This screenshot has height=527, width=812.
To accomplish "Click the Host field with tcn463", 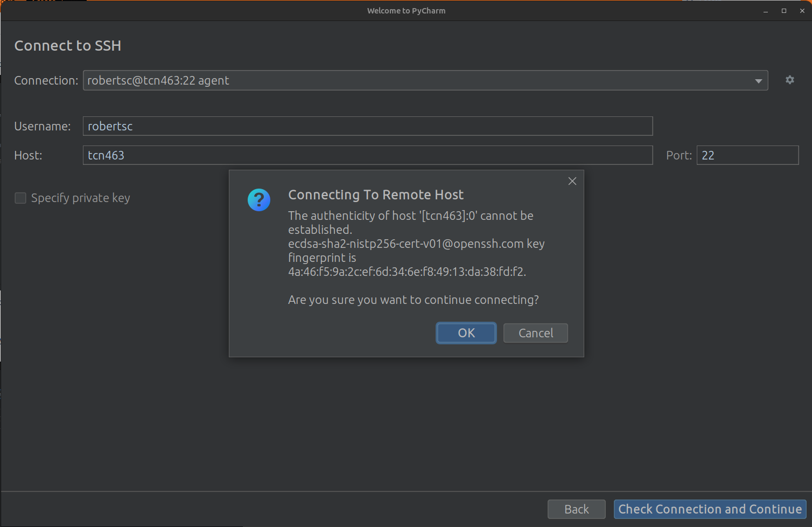I will (368, 155).
